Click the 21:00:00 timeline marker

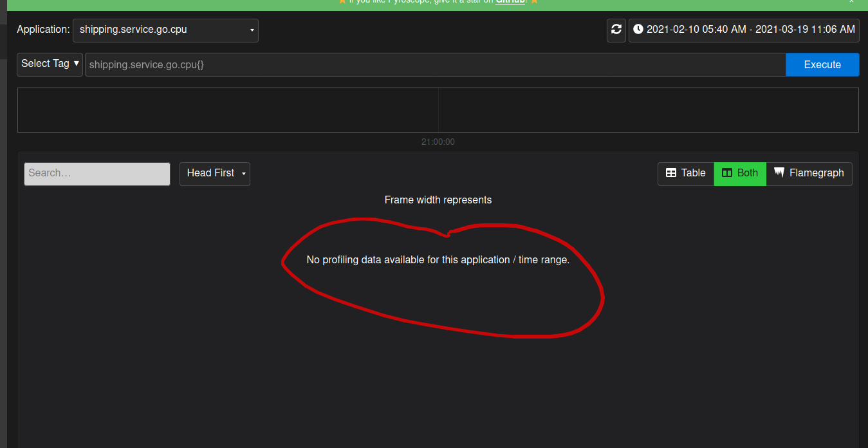point(438,142)
